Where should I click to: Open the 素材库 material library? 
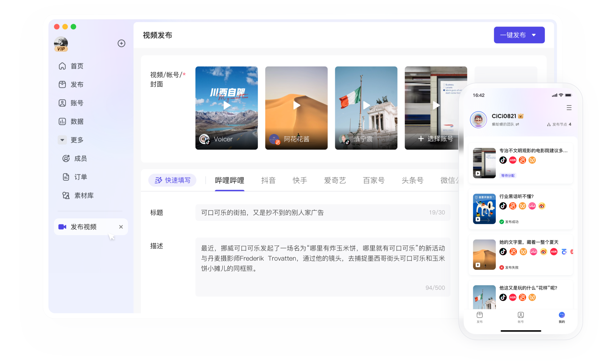pyautogui.click(x=66, y=196)
